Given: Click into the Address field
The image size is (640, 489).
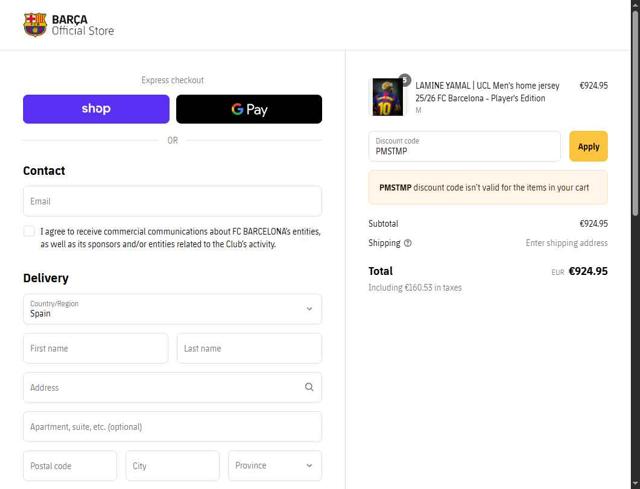Looking at the screenshot, I should pos(173,387).
